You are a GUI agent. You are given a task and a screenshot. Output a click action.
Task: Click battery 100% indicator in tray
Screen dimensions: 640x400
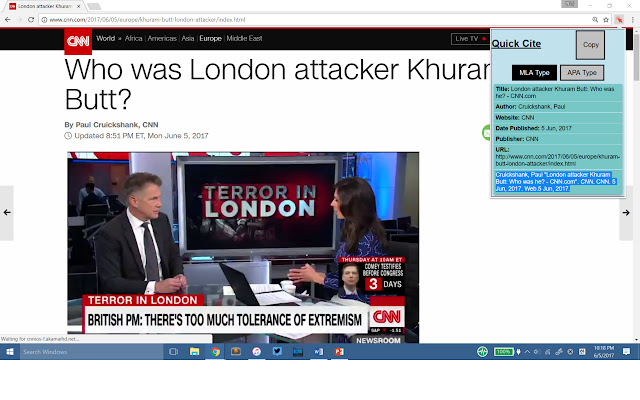click(504, 352)
